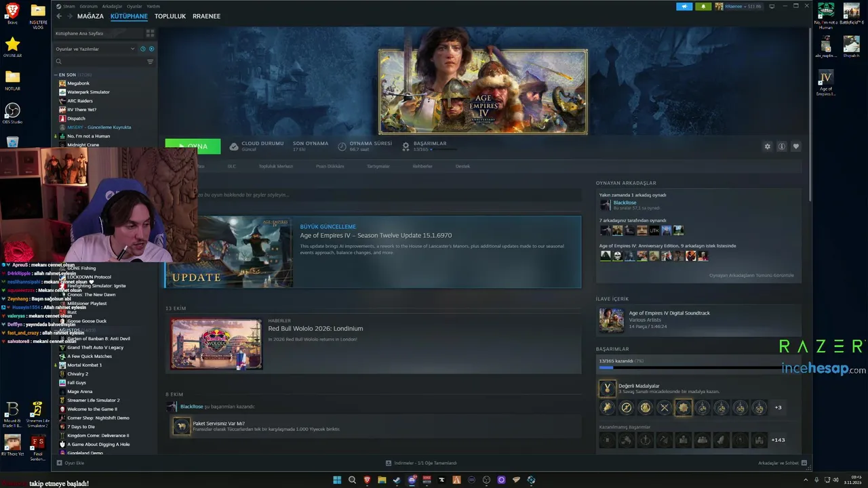Click Oynayan Arkadaşların Tümünü Görüntüle link
Viewport: 868px width, 488px height.
coord(751,275)
